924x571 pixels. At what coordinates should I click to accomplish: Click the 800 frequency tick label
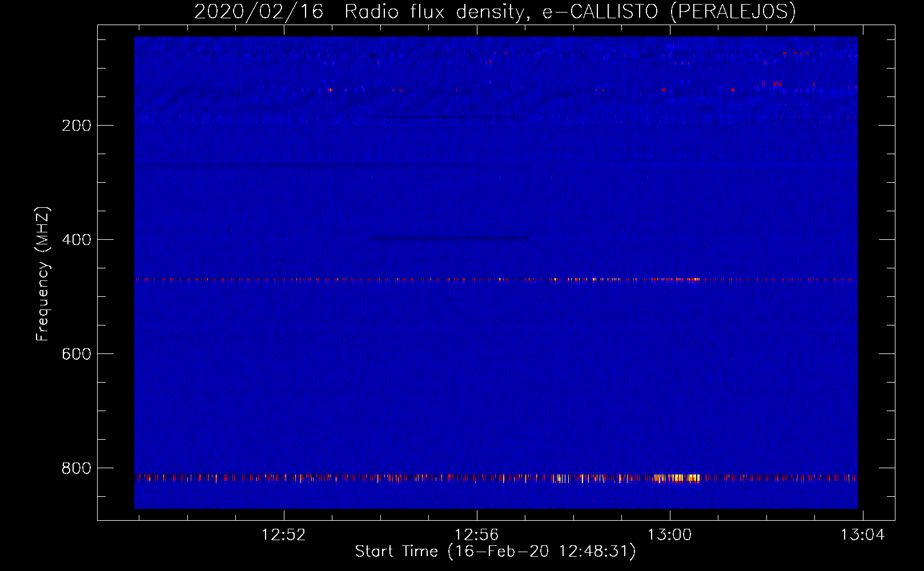coord(77,468)
